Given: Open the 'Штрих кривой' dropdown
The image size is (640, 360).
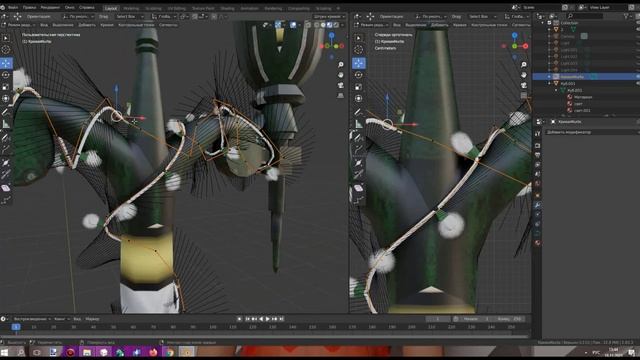Looking at the screenshot, I should (x=329, y=16).
